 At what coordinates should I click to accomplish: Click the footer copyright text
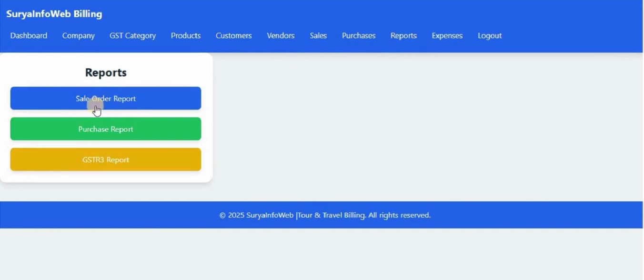(x=325, y=215)
